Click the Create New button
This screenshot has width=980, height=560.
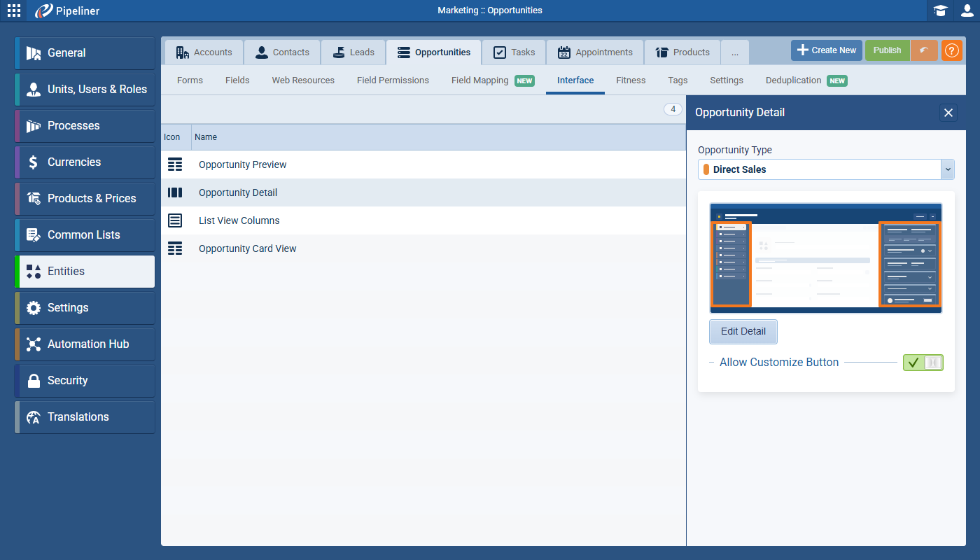(x=826, y=50)
